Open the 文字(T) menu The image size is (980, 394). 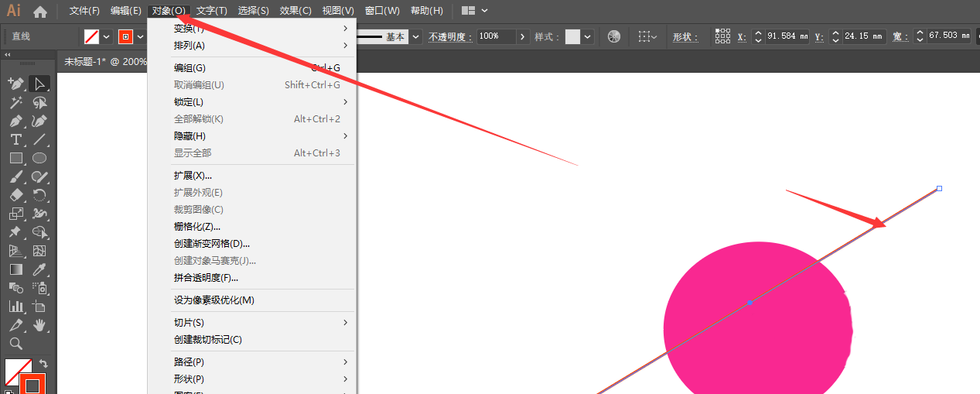(x=211, y=11)
